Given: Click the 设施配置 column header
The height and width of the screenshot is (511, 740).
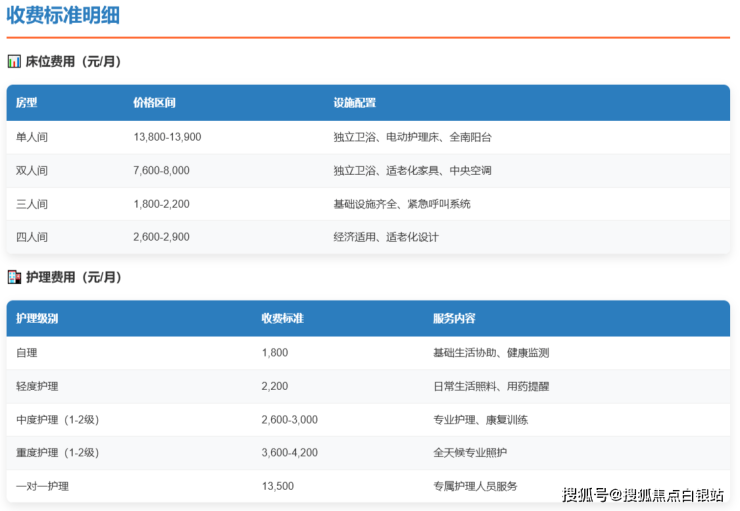Looking at the screenshot, I should 354,103.
